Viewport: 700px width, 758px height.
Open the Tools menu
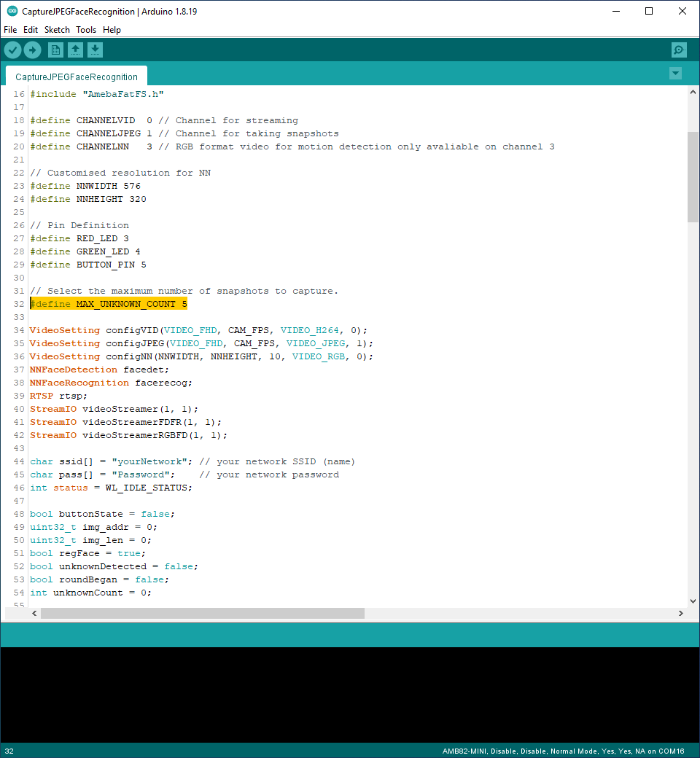coord(86,30)
